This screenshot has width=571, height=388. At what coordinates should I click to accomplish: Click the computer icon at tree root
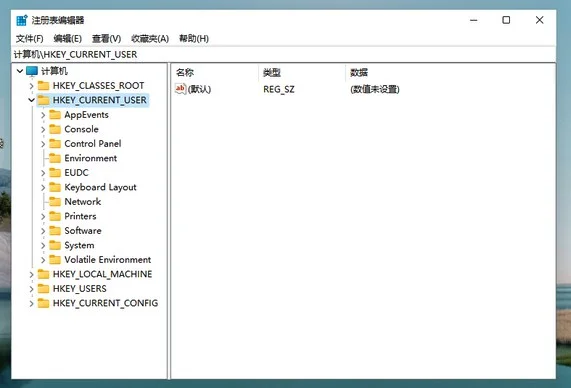32,71
